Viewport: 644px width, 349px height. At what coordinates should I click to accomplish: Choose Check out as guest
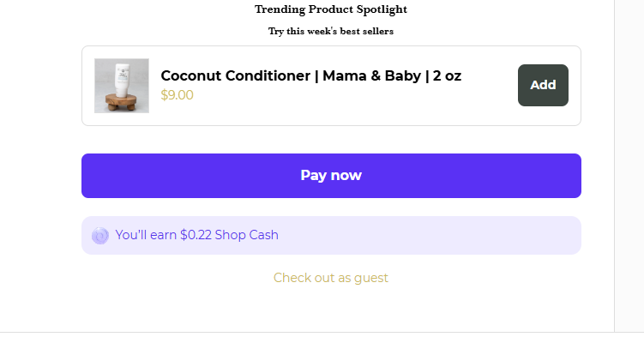331,278
